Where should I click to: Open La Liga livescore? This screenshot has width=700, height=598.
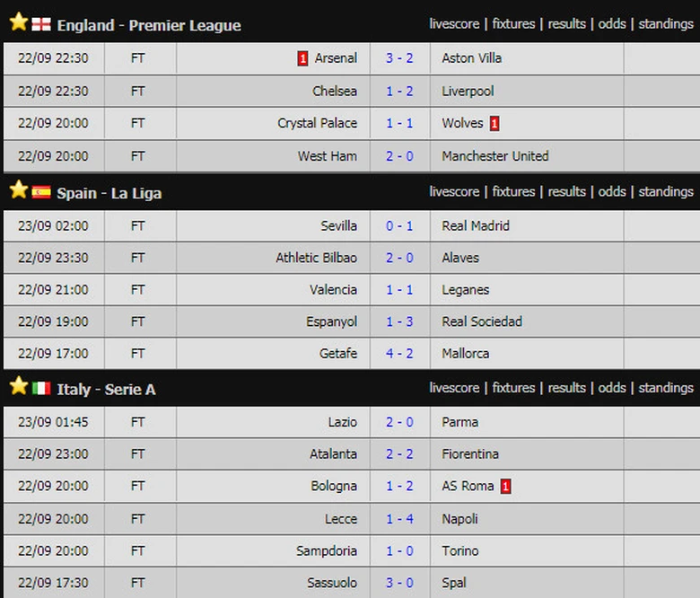click(x=454, y=192)
